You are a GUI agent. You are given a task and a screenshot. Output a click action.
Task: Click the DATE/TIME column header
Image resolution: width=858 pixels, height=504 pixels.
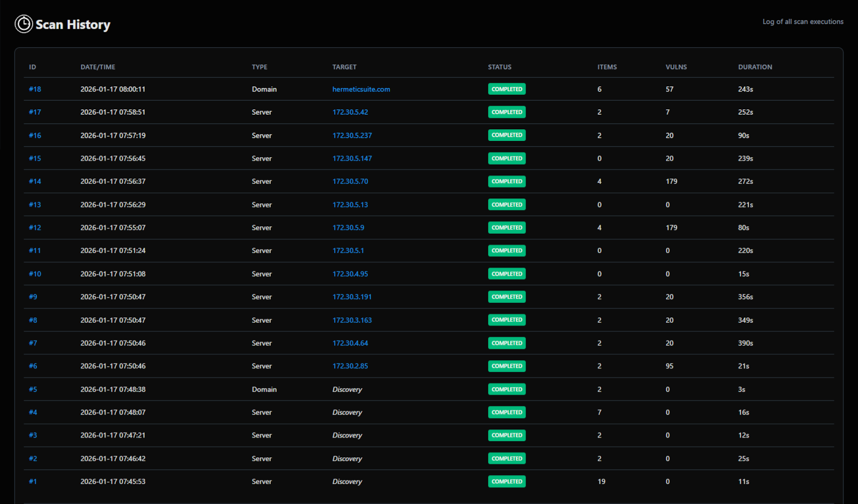(x=98, y=67)
